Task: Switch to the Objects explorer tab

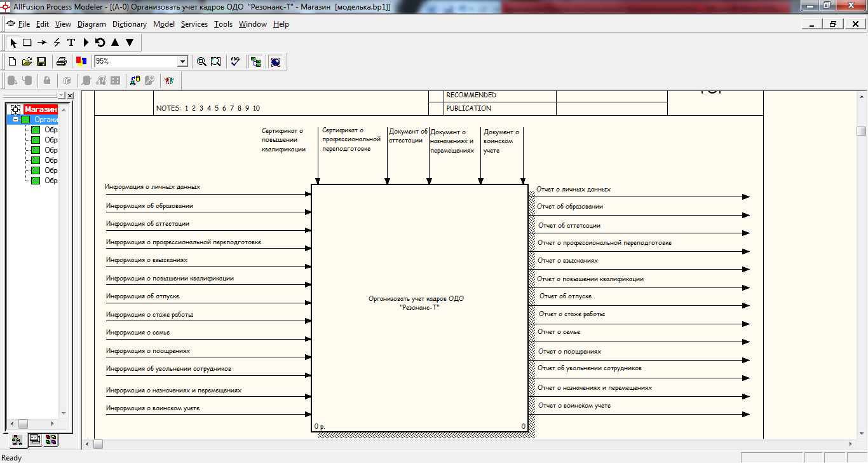Action: pyautogui.click(x=51, y=439)
